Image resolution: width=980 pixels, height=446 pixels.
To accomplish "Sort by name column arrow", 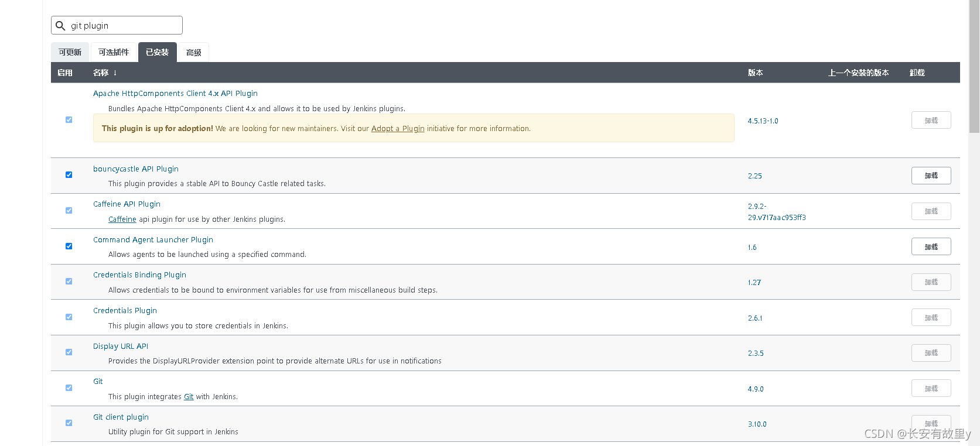I will click(x=115, y=73).
